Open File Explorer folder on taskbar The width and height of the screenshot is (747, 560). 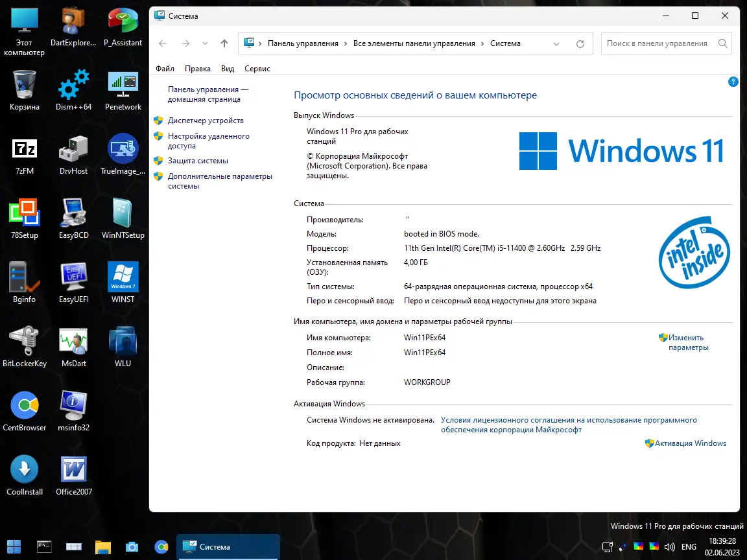point(103,546)
